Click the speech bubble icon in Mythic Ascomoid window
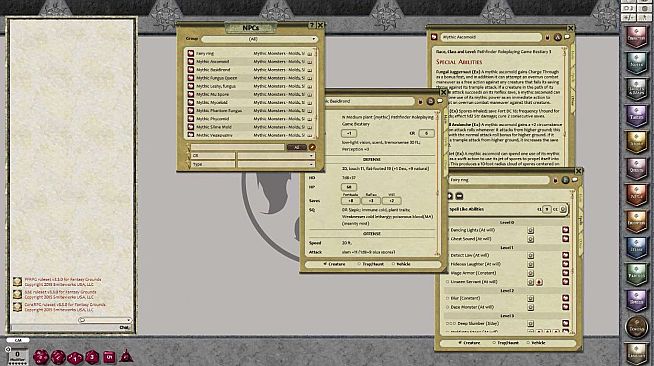This screenshot has height=366, width=654. pos(567,38)
